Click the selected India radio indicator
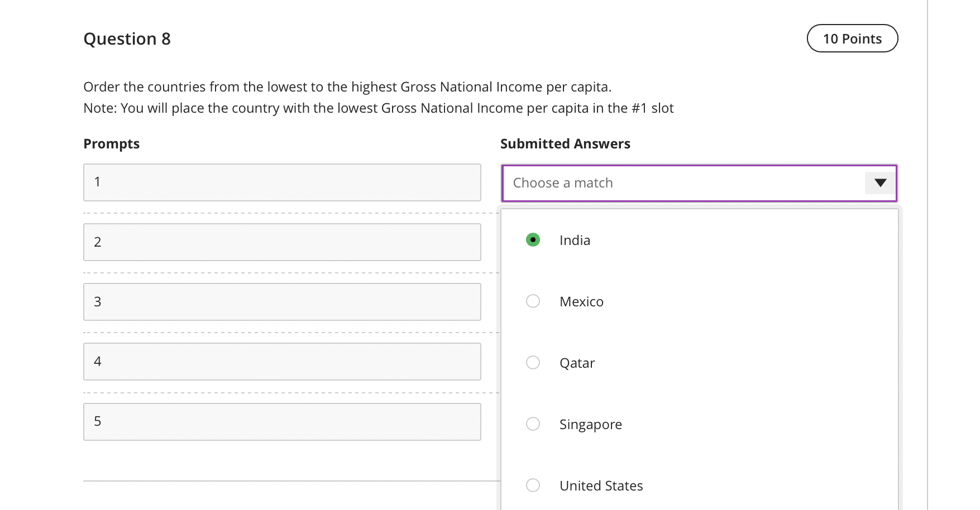This screenshot has width=980, height=510. [533, 240]
